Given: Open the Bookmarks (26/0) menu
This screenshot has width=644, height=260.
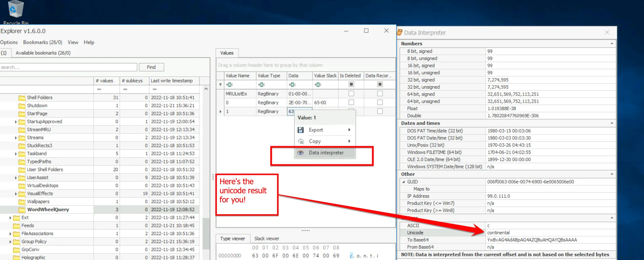Looking at the screenshot, I should click(x=42, y=42).
